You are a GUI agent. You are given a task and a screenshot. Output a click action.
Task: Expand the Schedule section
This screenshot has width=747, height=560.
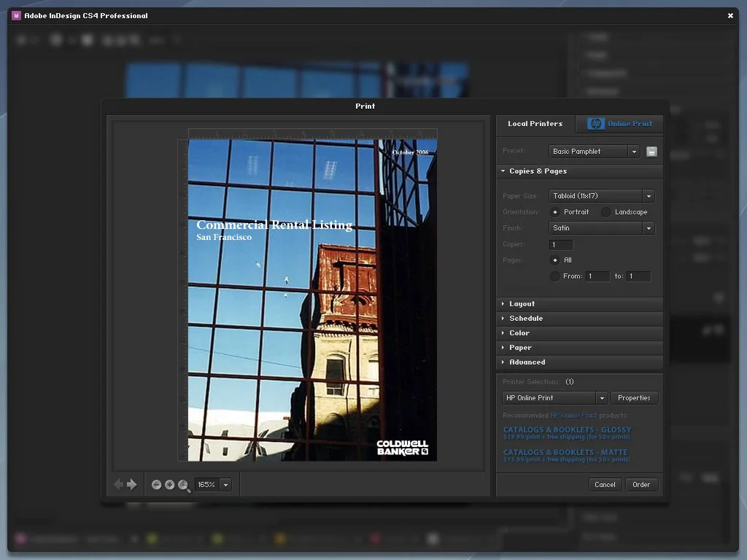pyautogui.click(x=579, y=318)
